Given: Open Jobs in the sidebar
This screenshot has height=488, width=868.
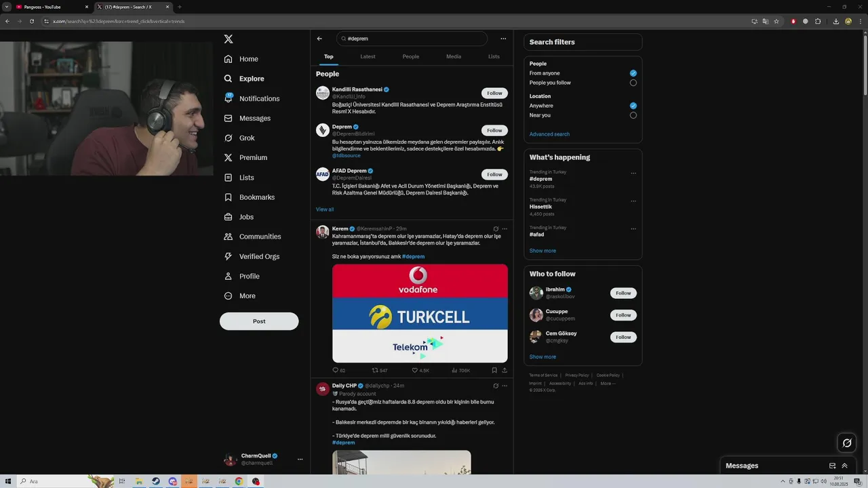Looking at the screenshot, I should point(239,217).
